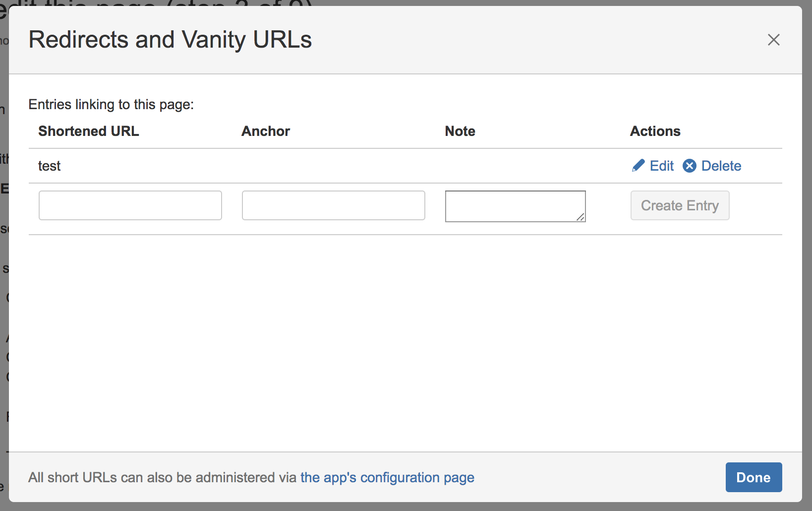Click the Delete link for test entry
The height and width of the screenshot is (511, 812).
tap(721, 166)
